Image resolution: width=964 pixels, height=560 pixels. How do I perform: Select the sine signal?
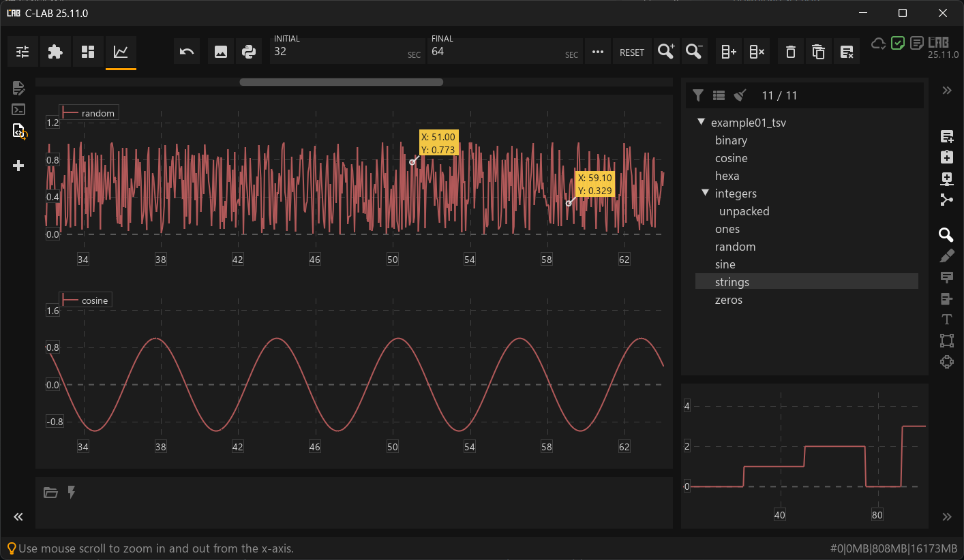click(725, 264)
